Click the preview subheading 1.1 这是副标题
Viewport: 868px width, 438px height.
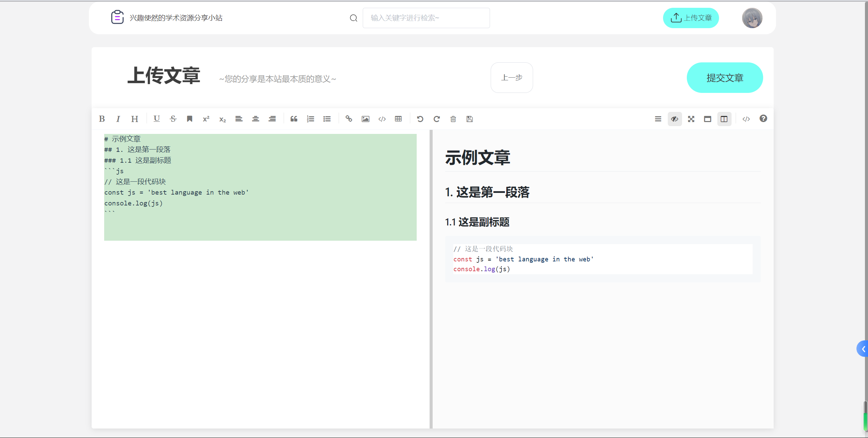click(x=477, y=222)
